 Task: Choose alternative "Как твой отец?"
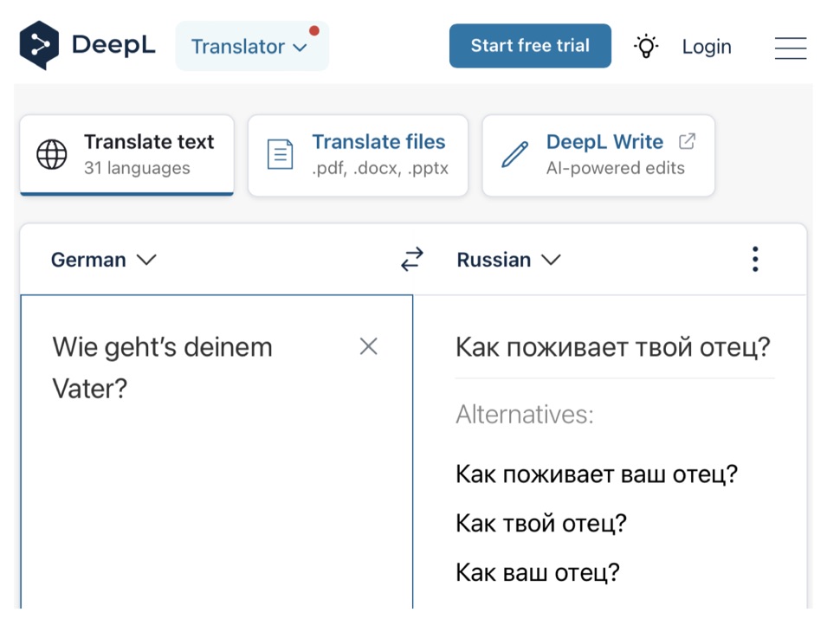pos(541,523)
